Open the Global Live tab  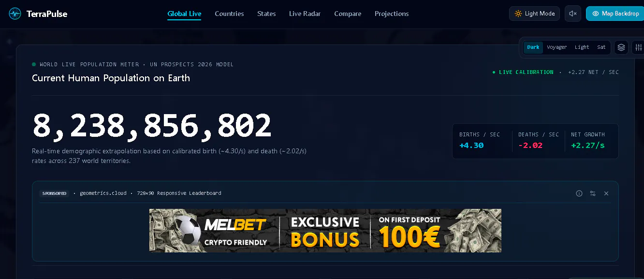(x=184, y=14)
